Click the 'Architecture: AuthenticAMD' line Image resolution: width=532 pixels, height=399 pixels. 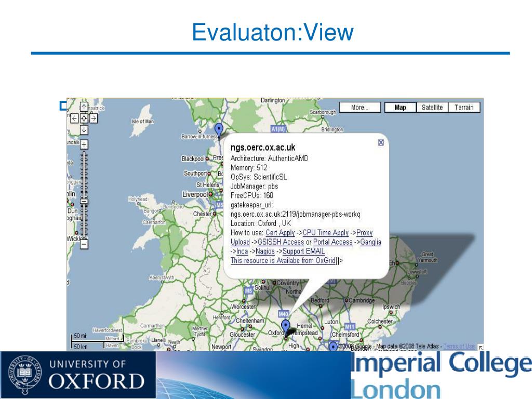[270, 158]
